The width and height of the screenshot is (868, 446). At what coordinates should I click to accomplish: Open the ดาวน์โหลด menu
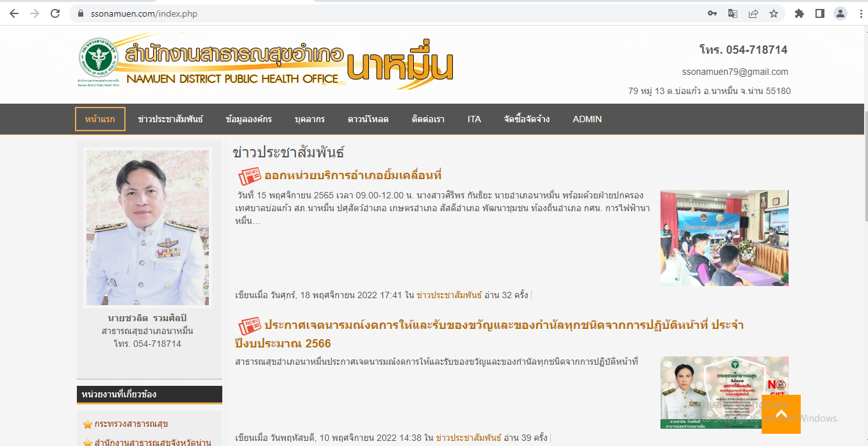(x=368, y=119)
